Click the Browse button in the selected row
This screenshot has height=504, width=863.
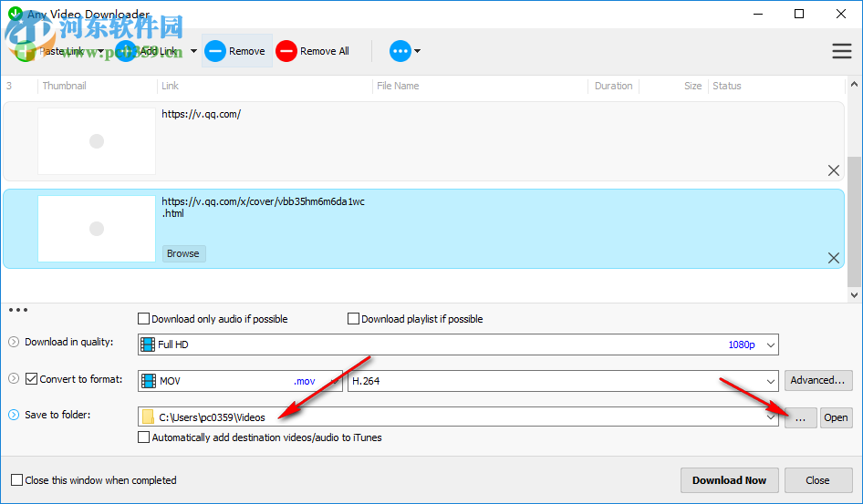[x=183, y=253]
